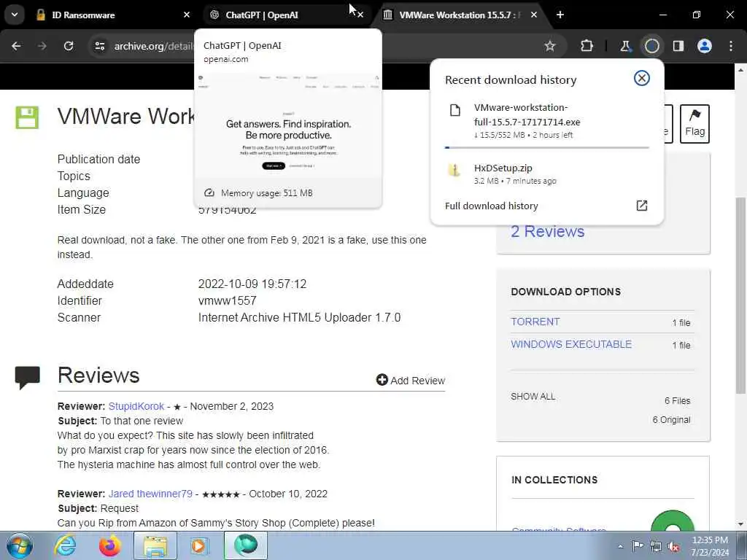Close the ID Ransomware tab
Image resolution: width=747 pixels, height=560 pixels.
(x=187, y=15)
